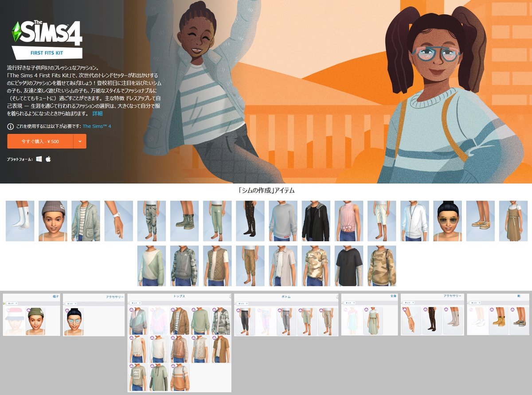Click the Windows platform icon

click(x=39, y=159)
